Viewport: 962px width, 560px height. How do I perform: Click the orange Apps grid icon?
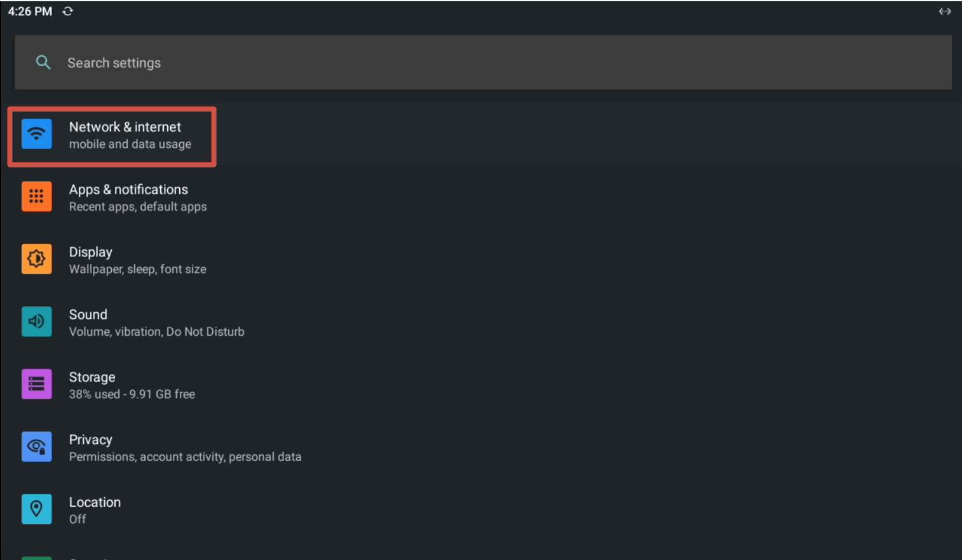[x=37, y=196]
